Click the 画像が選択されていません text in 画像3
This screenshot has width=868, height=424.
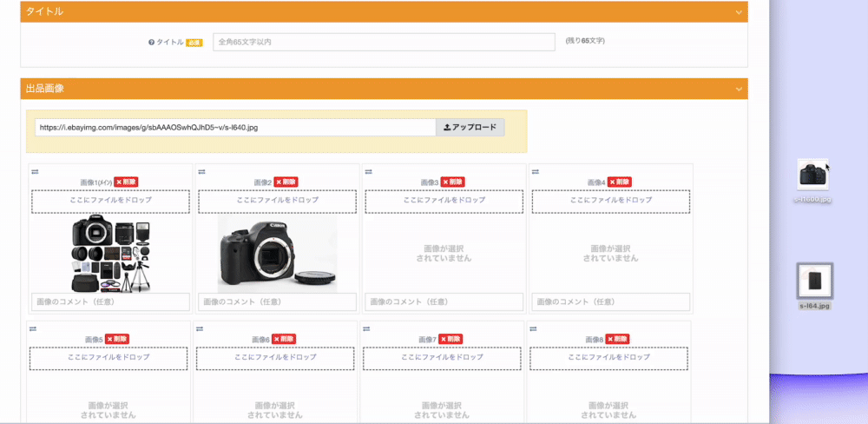pyautogui.click(x=444, y=254)
